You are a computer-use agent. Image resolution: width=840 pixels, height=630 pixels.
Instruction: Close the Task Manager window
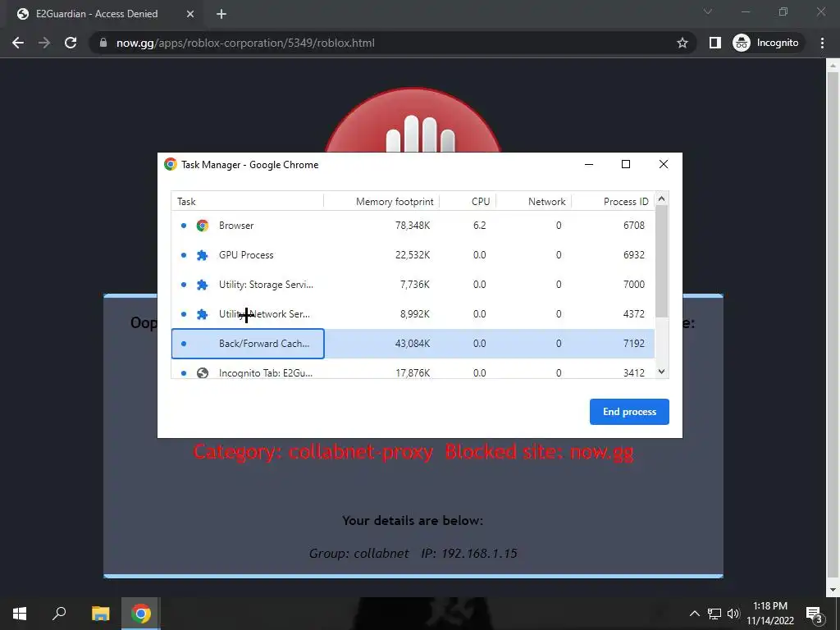click(663, 164)
